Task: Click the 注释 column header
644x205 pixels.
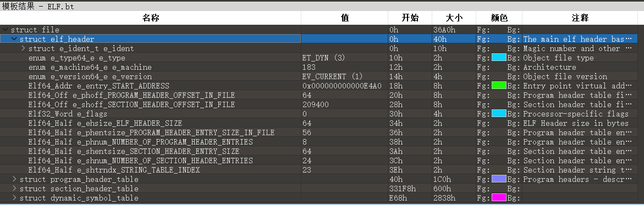Action: [x=580, y=18]
